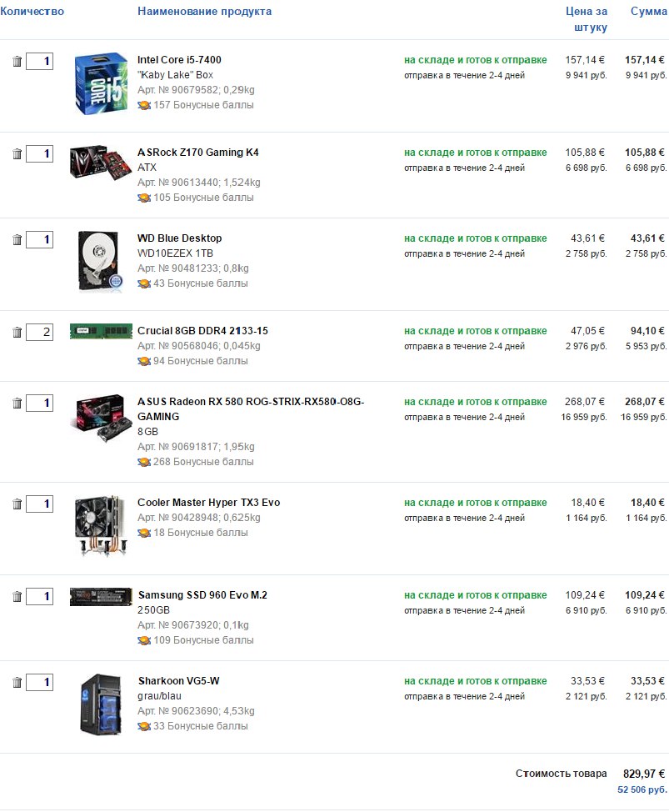Focus quantity box for Intel Core i5-7400
669x812 pixels.
[x=40, y=61]
